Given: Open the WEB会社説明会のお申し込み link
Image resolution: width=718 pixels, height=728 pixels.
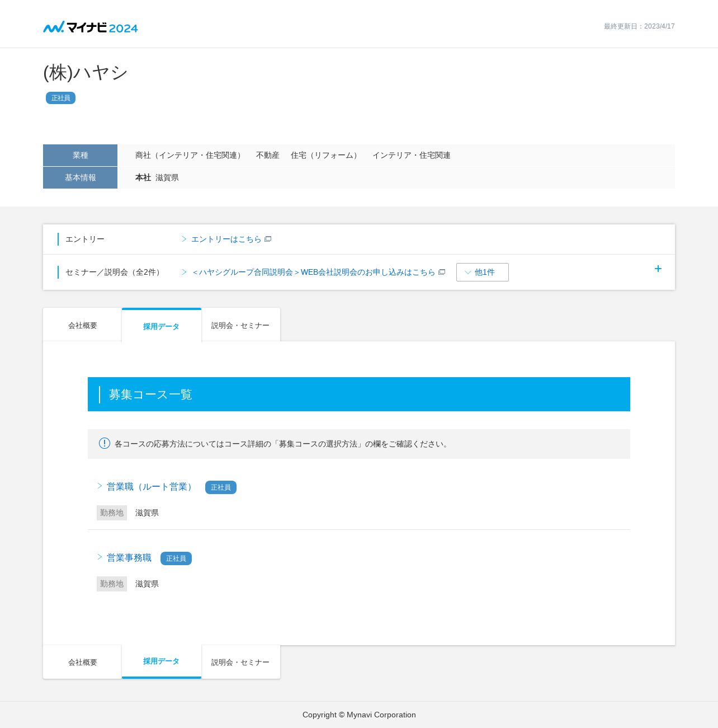Looking at the screenshot, I should (x=313, y=272).
